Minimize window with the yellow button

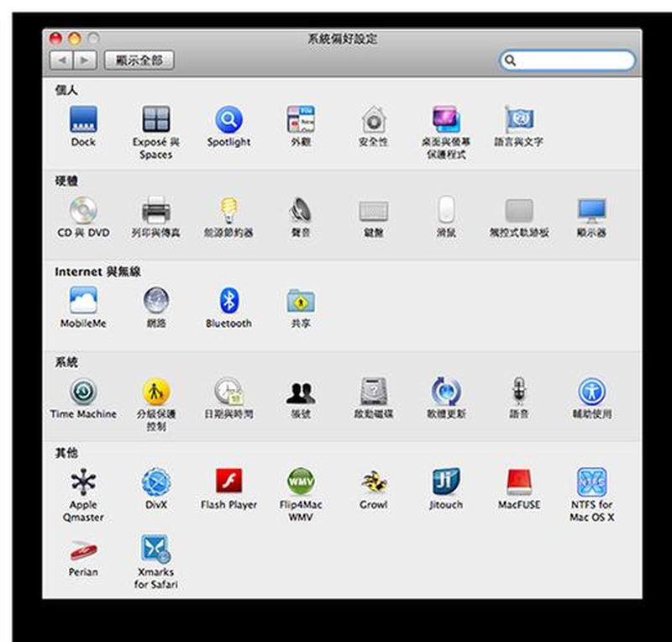(75, 39)
